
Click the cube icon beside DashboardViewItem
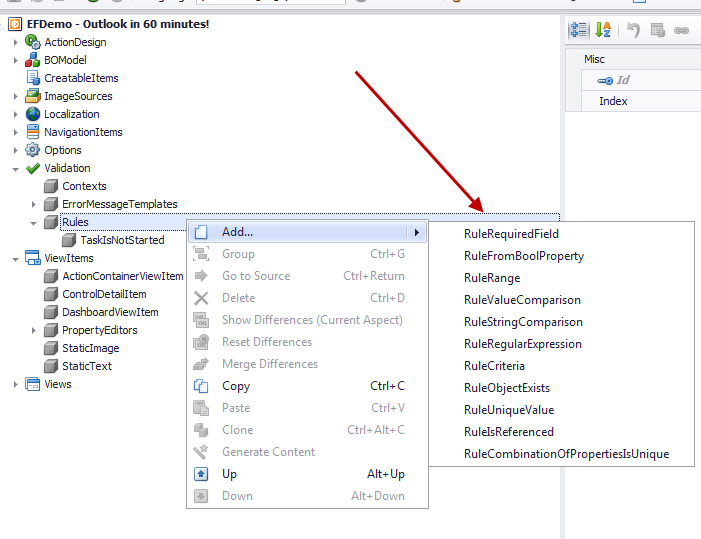click(x=51, y=312)
